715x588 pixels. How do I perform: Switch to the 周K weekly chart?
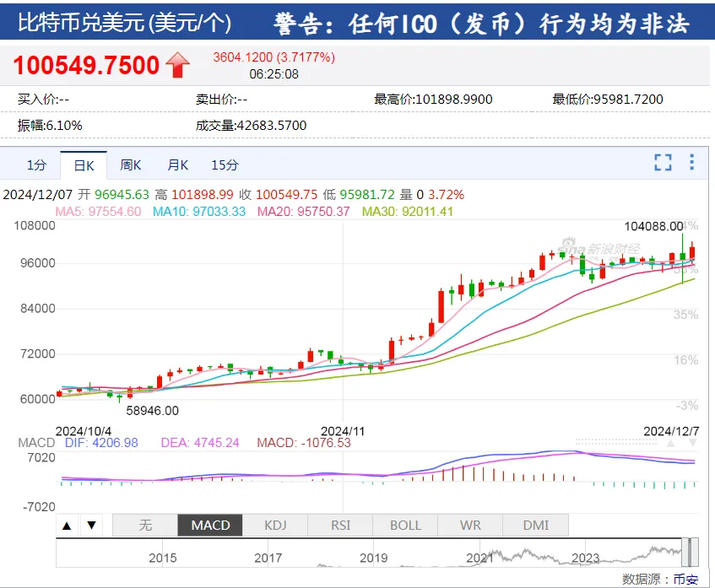click(x=131, y=165)
